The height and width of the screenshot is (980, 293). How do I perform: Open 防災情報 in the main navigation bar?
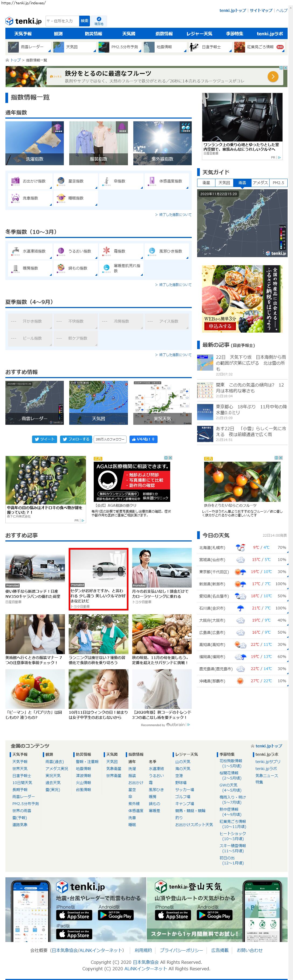pyautogui.click(x=93, y=33)
